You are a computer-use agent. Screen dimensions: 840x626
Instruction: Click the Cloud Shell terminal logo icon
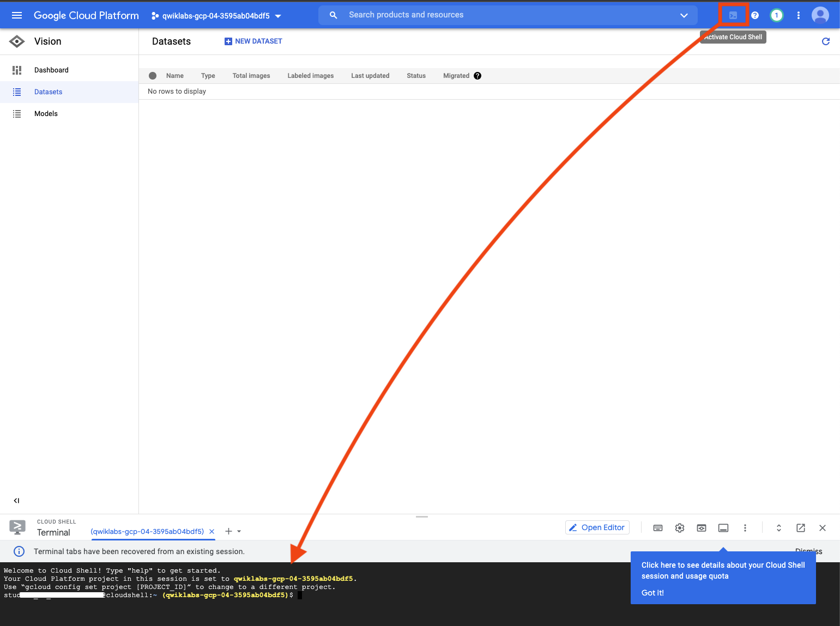coord(17,527)
